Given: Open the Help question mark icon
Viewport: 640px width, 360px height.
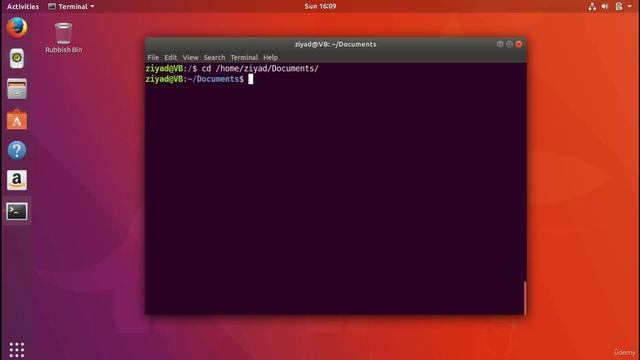Looking at the screenshot, I should click(x=17, y=150).
